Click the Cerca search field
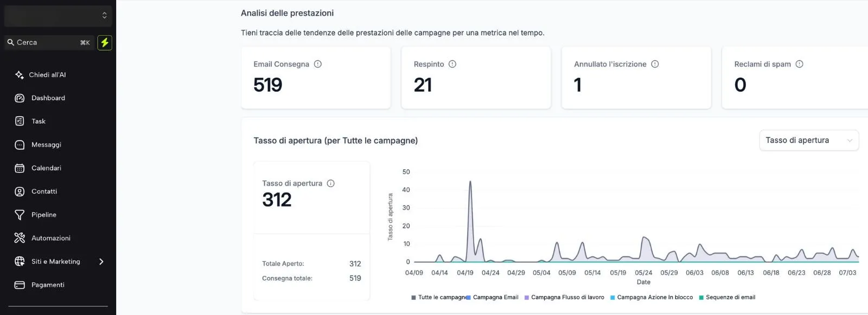This screenshot has height=315, width=868. (49, 42)
